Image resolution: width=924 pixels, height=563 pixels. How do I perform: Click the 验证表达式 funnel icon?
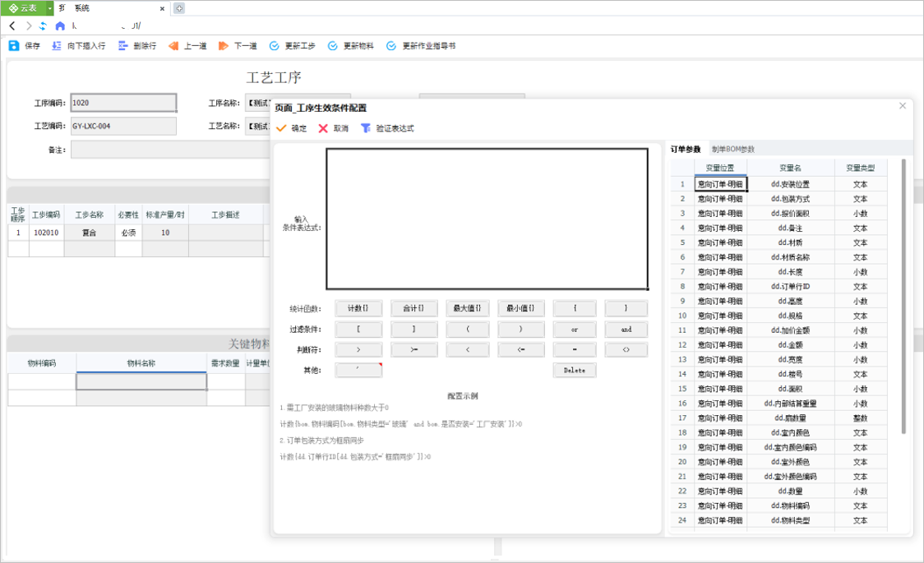(x=365, y=127)
